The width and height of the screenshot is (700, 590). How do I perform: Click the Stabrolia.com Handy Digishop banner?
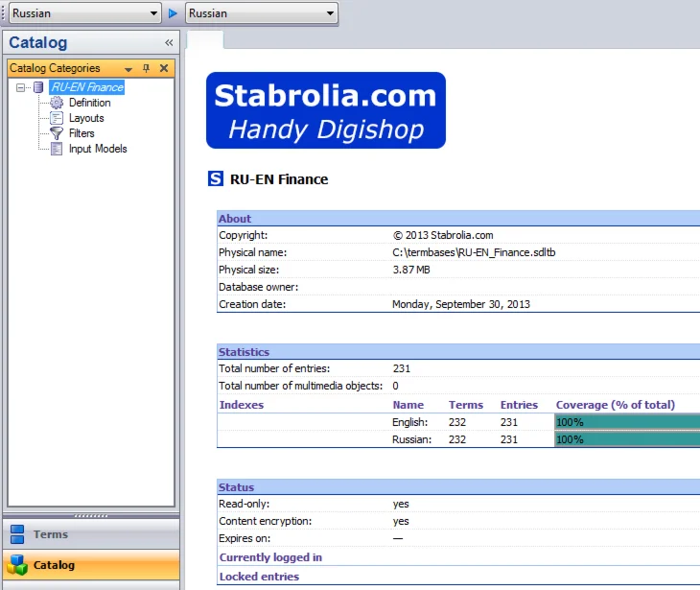tap(326, 110)
